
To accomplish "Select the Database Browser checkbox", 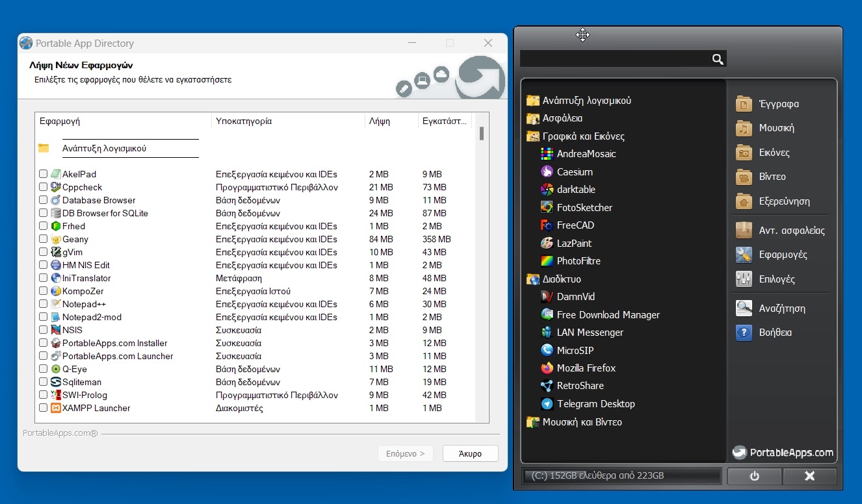I will (x=43, y=200).
